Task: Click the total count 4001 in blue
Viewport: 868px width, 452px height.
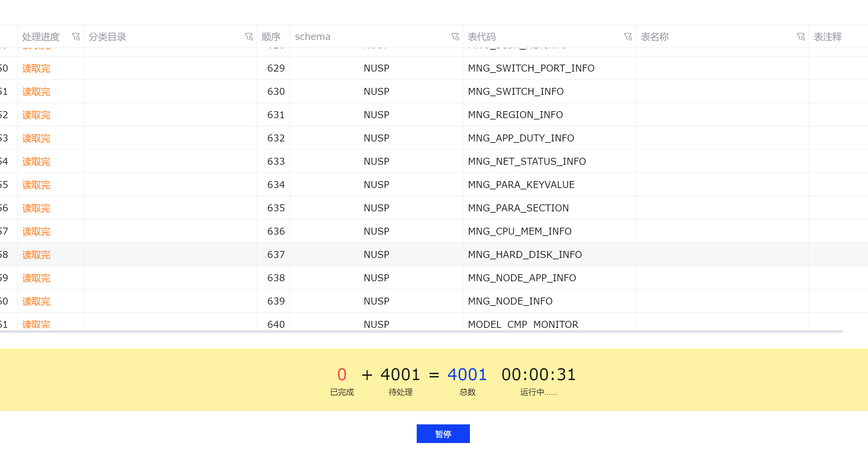Action: [467, 375]
